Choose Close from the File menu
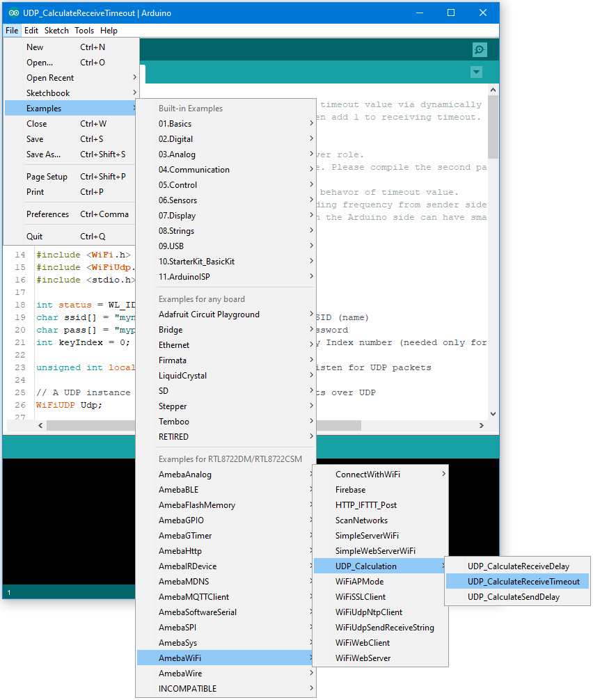 [x=71, y=124]
